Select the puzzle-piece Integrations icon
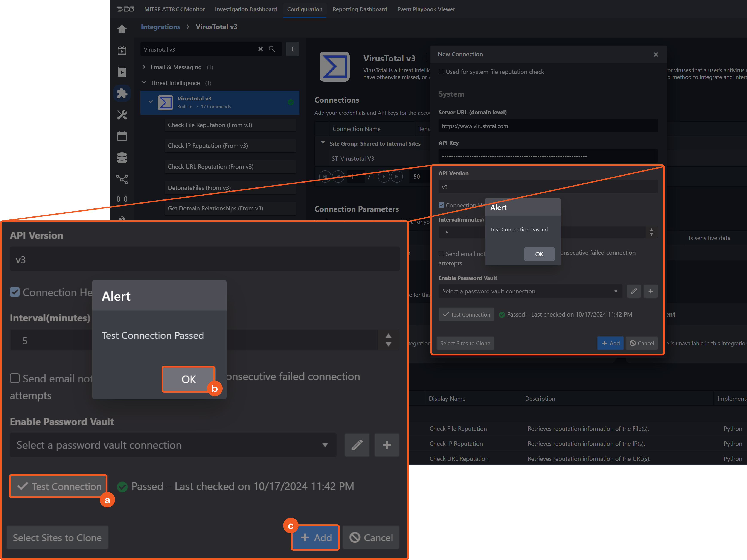The height and width of the screenshot is (560, 747). click(122, 93)
